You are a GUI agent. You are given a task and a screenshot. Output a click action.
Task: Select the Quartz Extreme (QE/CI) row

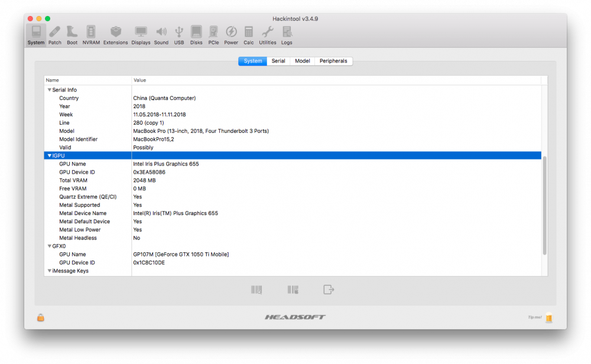[x=293, y=197]
